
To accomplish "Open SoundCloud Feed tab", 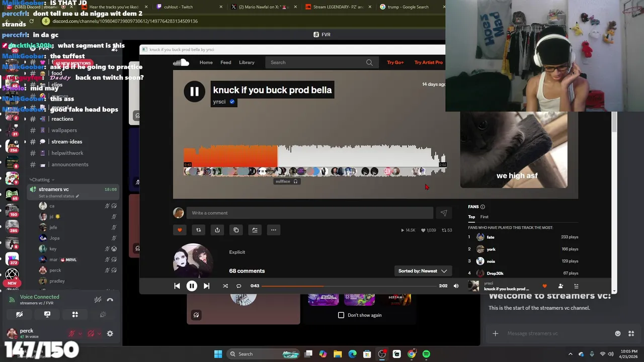I will (226, 62).
